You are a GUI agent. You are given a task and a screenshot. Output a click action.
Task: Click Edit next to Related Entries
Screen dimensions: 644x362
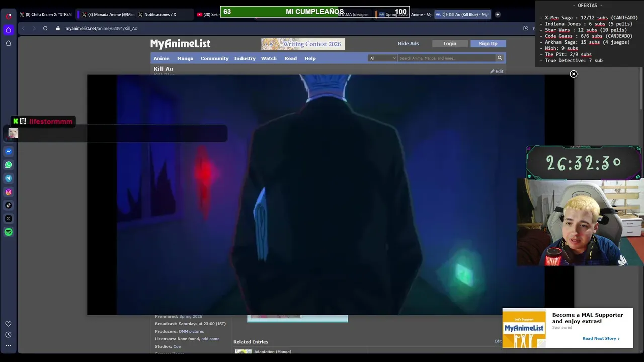click(x=498, y=341)
